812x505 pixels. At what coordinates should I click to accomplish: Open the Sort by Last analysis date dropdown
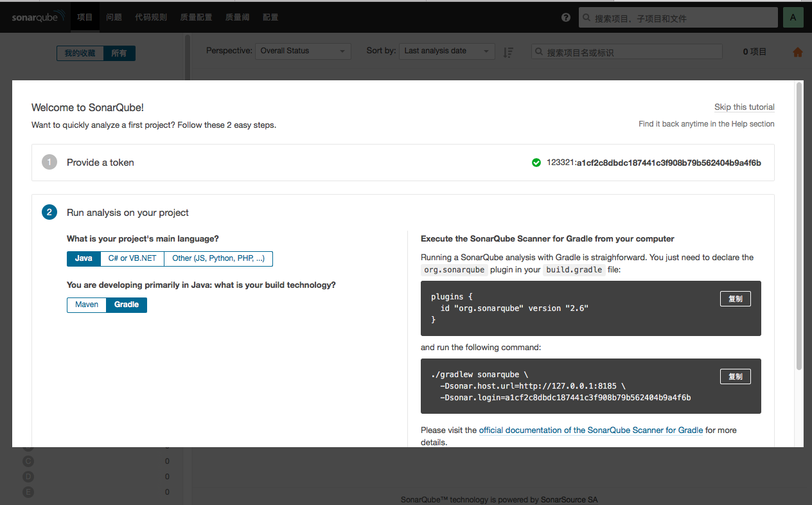[x=447, y=51]
